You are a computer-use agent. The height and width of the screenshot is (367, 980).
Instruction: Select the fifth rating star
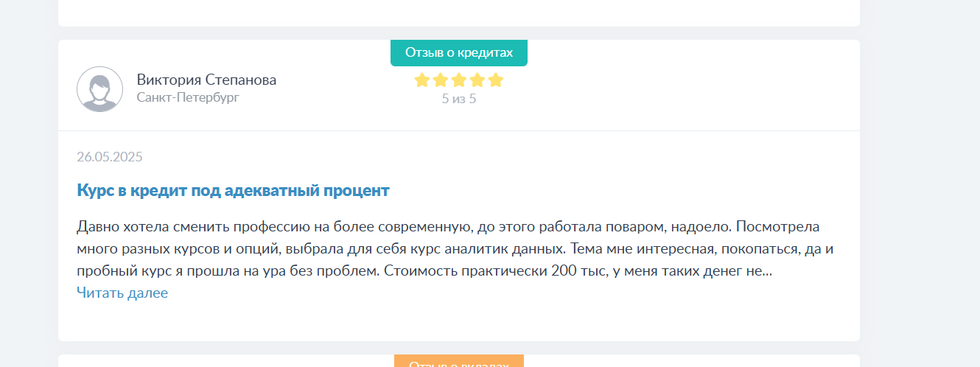pos(496,80)
